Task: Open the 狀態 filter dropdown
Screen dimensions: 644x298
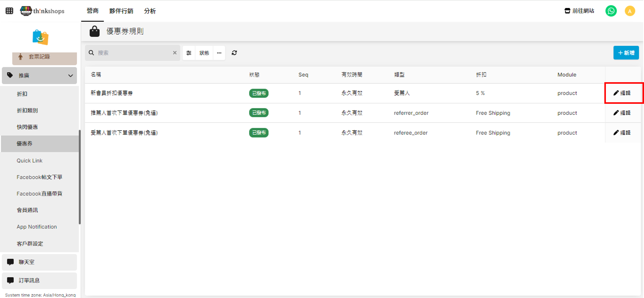Action: [x=204, y=53]
